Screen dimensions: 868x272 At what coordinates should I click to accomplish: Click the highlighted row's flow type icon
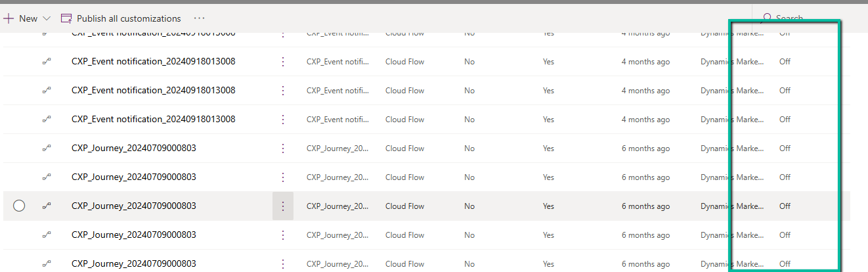coord(47,206)
